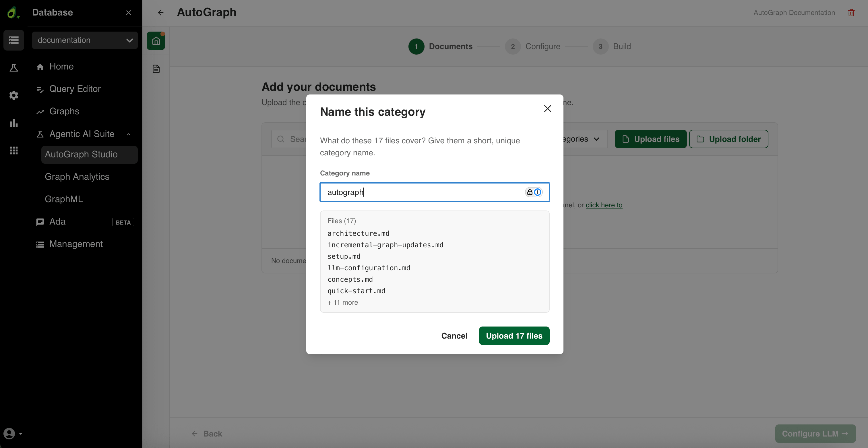Go back using arrow beside AutoGraph title
This screenshot has width=868, height=448.
tap(161, 12)
